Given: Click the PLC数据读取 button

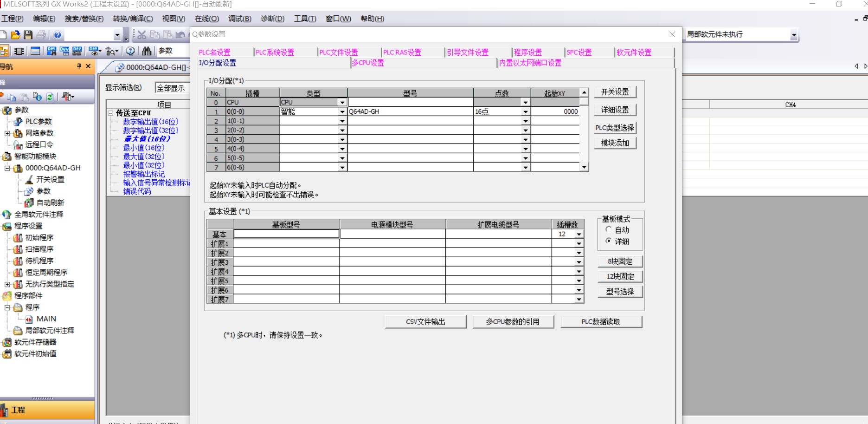Looking at the screenshot, I should [x=601, y=322].
